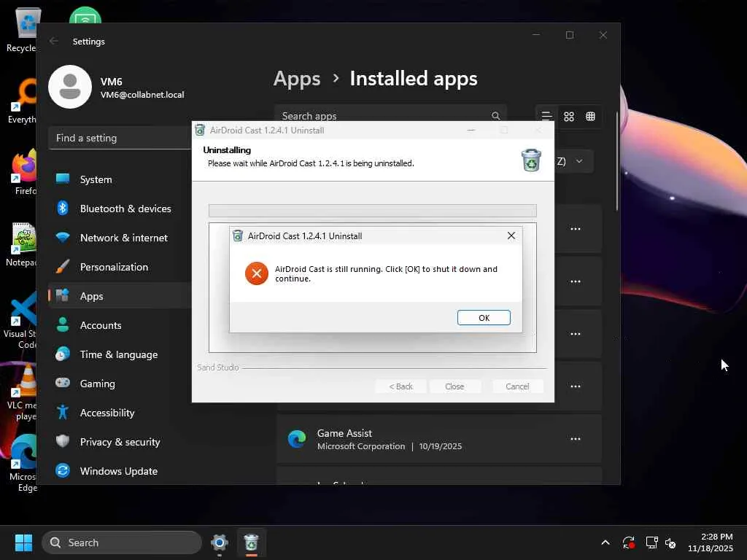Click the System monitor icon in sidebar

point(63,179)
